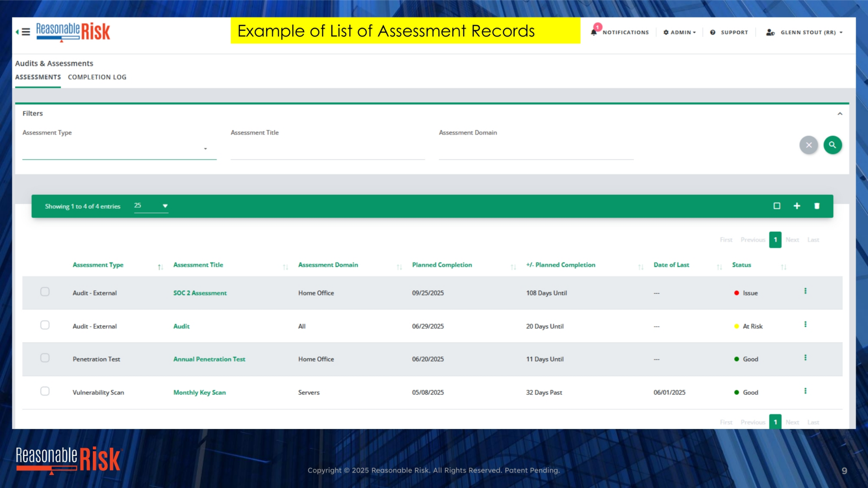Open the Assessment Type filter dropdown
This screenshot has height=488, width=868.
(x=119, y=149)
